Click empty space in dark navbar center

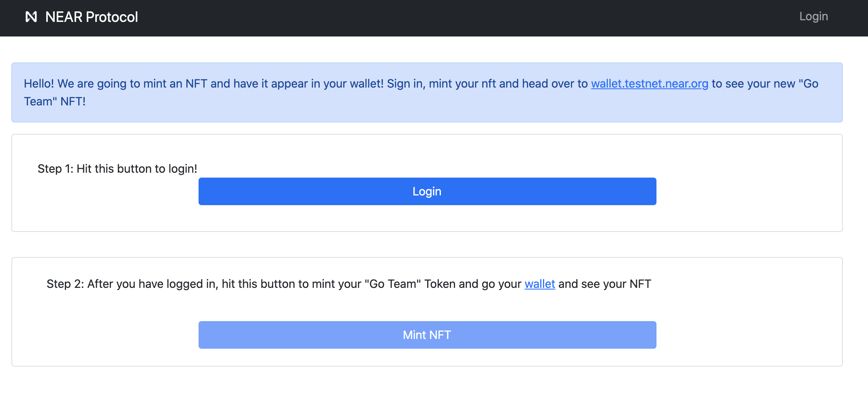coord(446,18)
